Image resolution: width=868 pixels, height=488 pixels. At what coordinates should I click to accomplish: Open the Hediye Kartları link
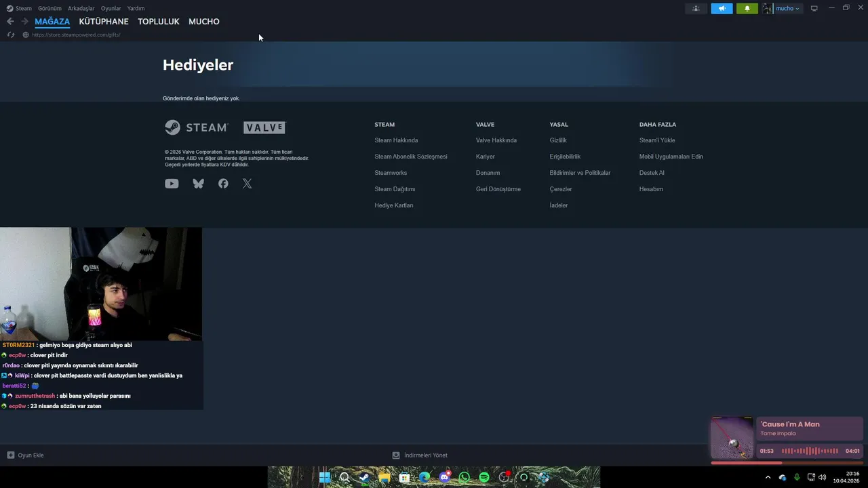[394, 205]
